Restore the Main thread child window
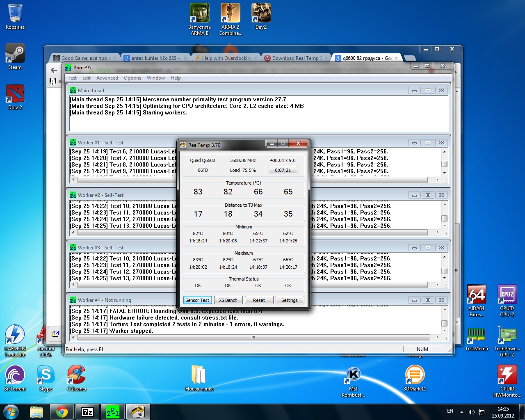 (428, 91)
